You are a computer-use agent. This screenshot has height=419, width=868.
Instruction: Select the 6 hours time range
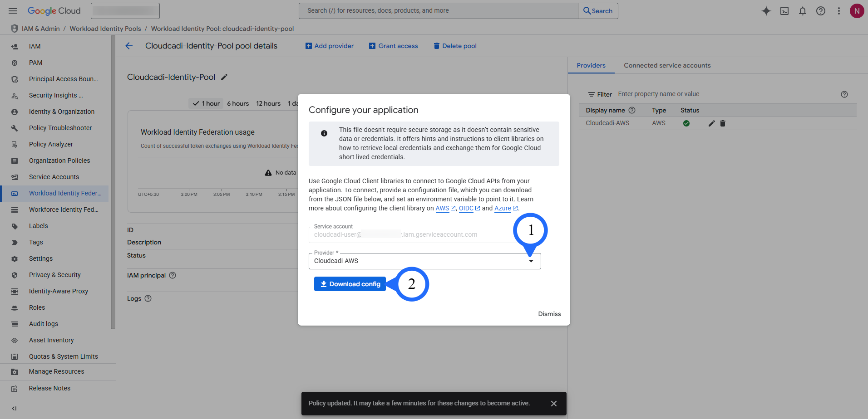click(238, 103)
